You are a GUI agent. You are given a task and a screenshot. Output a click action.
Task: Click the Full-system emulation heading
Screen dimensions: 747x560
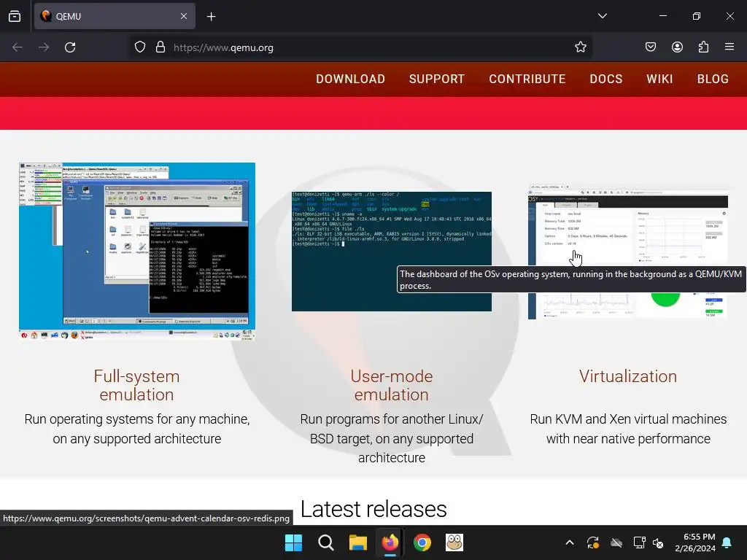tap(136, 385)
